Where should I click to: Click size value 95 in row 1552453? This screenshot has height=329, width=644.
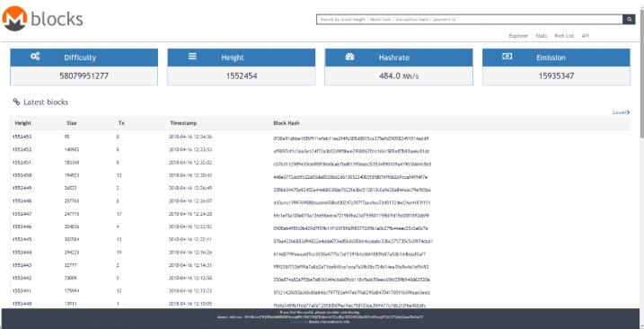[66, 137]
